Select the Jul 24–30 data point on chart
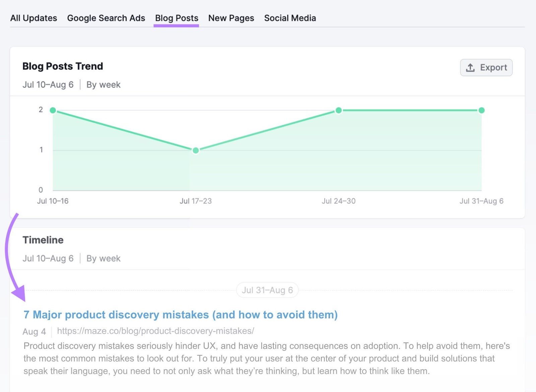The height and width of the screenshot is (392, 536). (x=339, y=110)
